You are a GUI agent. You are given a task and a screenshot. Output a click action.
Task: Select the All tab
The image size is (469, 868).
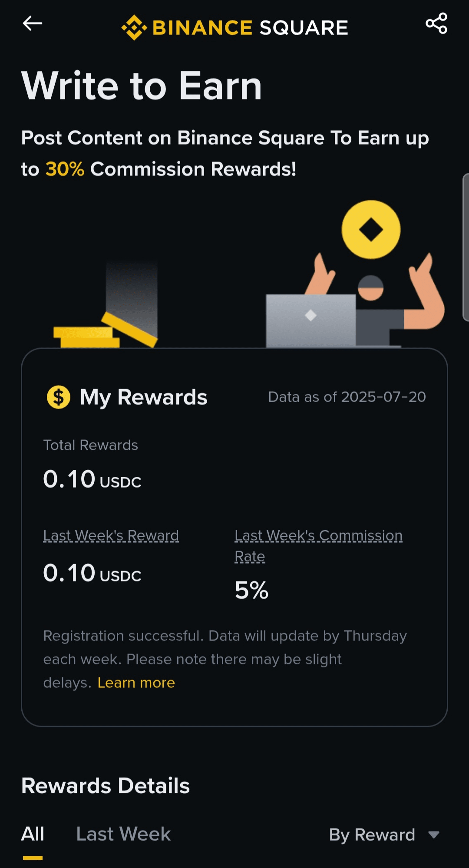pos(33,834)
